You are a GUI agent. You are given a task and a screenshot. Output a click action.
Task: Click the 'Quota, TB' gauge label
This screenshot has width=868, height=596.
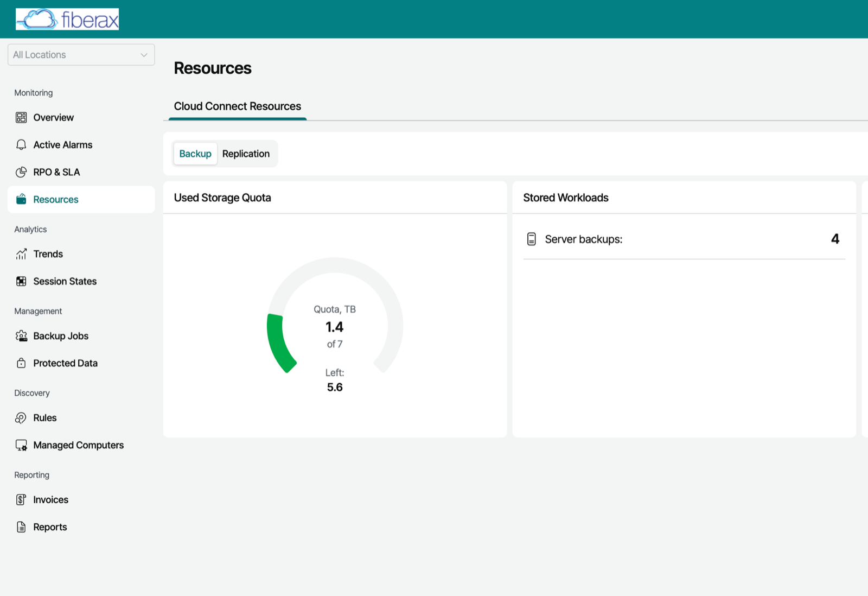click(x=335, y=309)
